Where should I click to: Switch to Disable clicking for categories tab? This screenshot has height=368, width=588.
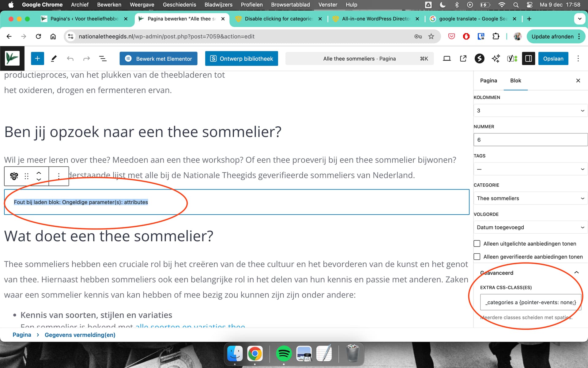point(278,19)
